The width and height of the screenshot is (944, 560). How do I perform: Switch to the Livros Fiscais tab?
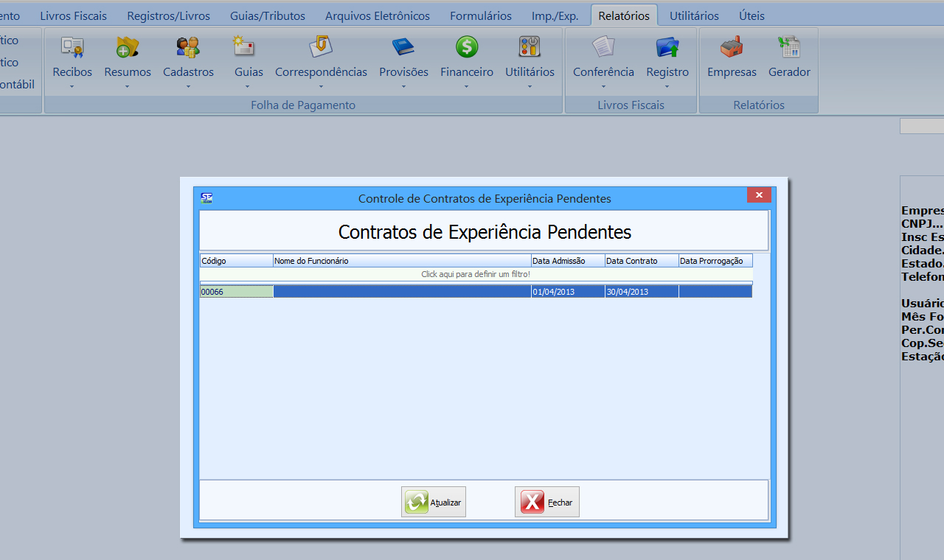click(x=73, y=15)
